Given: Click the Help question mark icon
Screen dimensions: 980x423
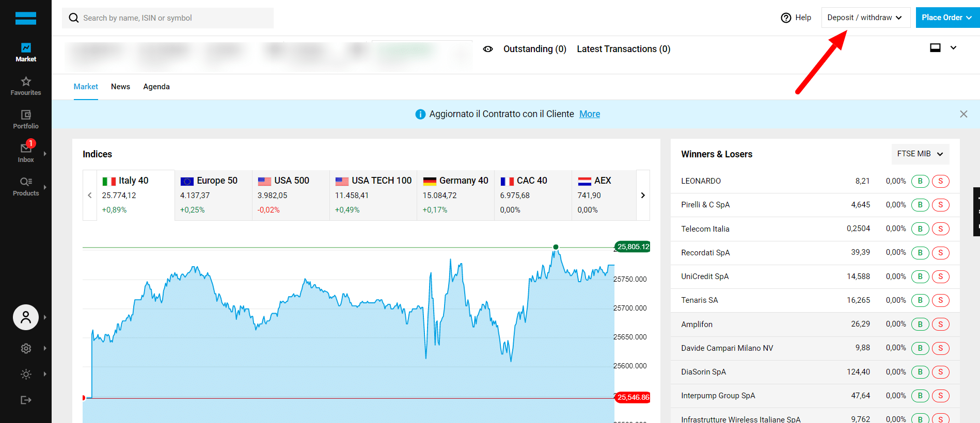Looking at the screenshot, I should [x=786, y=18].
